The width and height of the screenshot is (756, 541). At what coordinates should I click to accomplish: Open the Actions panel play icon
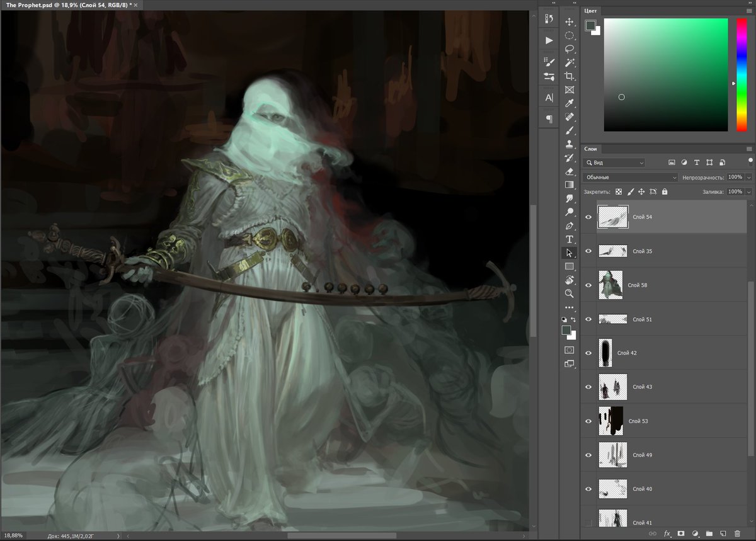coord(549,40)
